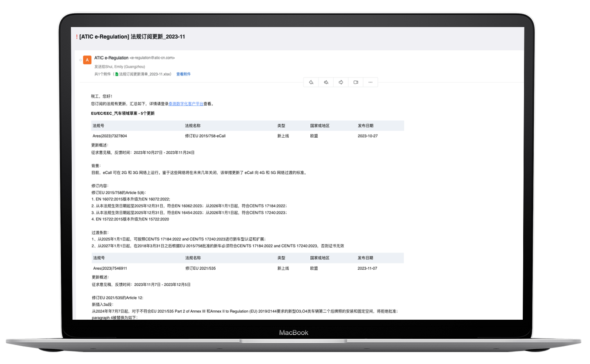Click the orange sender avatar 'A'
590x364 pixels.
[x=87, y=60]
